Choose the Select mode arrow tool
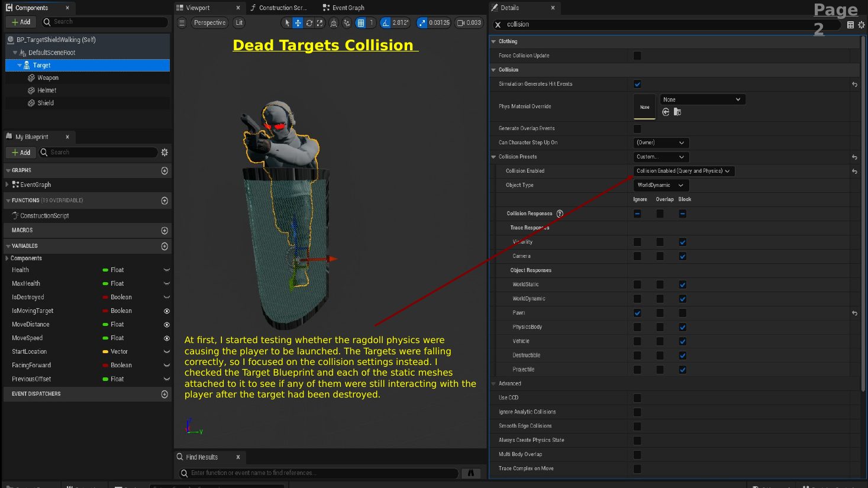The image size is (868, 488). (287, 22)
